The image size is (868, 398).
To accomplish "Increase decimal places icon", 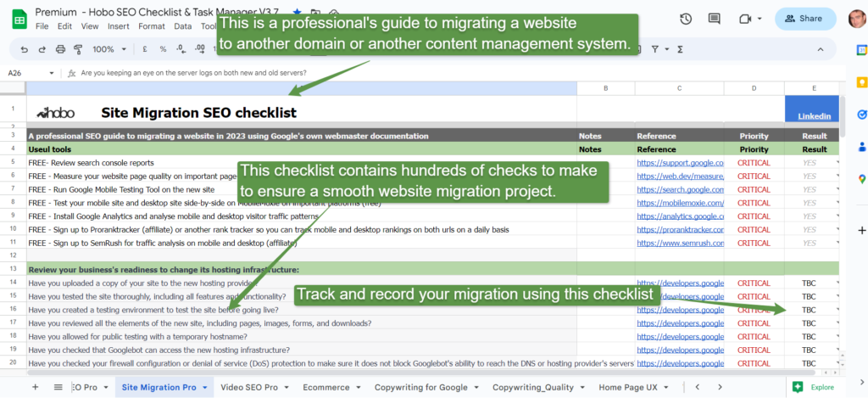I will tap(198, 49).
